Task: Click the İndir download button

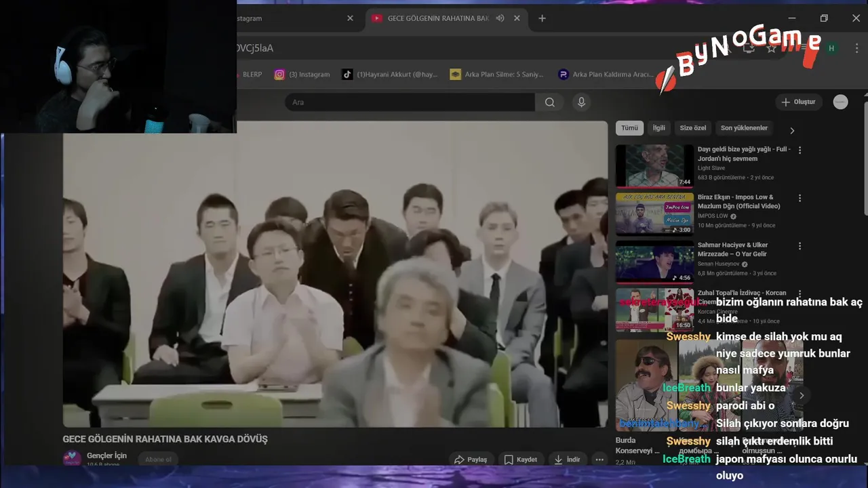Action: [x=567, y=460]
